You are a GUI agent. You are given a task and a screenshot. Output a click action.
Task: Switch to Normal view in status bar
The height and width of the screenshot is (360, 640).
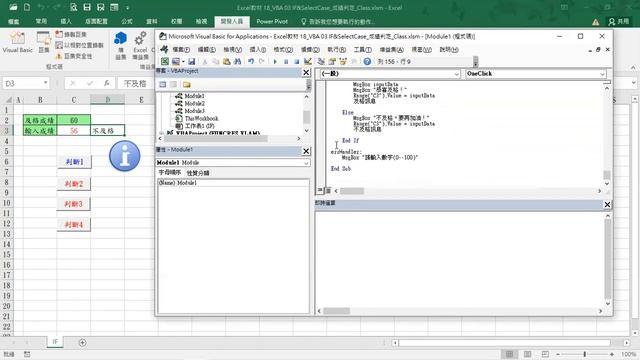point(509,354)
